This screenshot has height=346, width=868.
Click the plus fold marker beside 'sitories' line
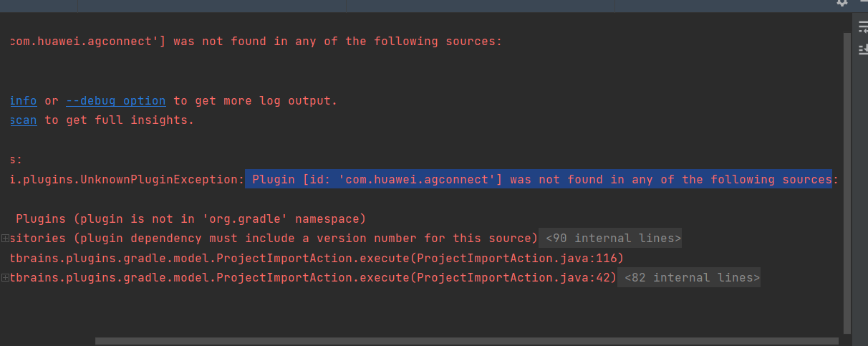[4, 238]
